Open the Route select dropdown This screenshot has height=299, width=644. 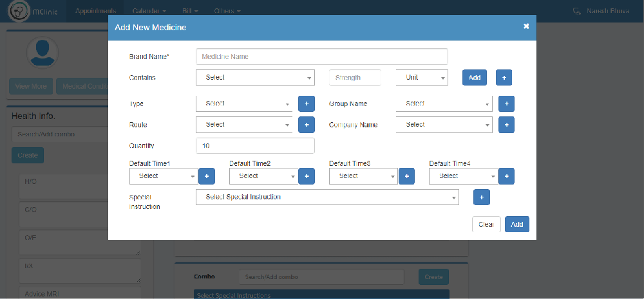244,125
